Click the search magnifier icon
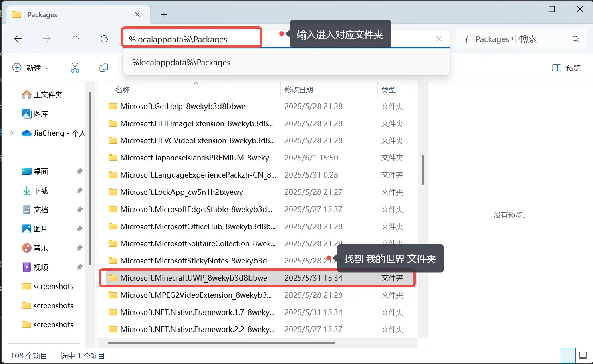593x364 pixels. click(x=575, y=39)
